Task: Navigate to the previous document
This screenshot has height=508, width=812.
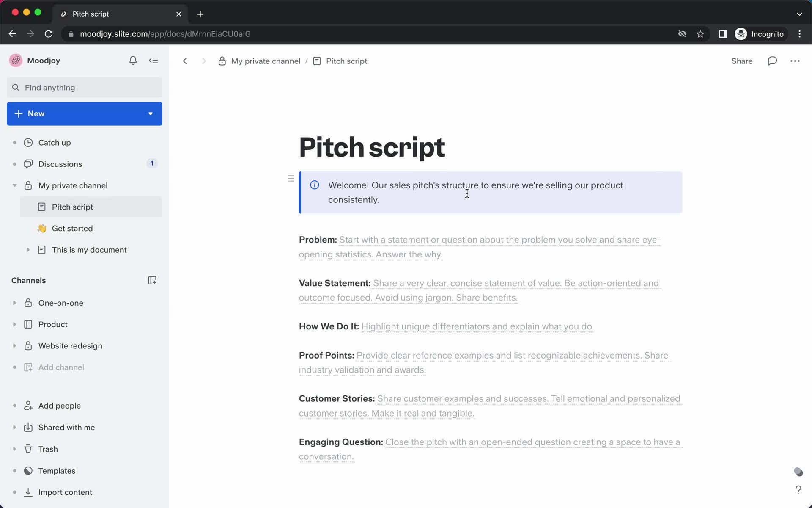Action: pyautogui.click(x=185, y=61)
